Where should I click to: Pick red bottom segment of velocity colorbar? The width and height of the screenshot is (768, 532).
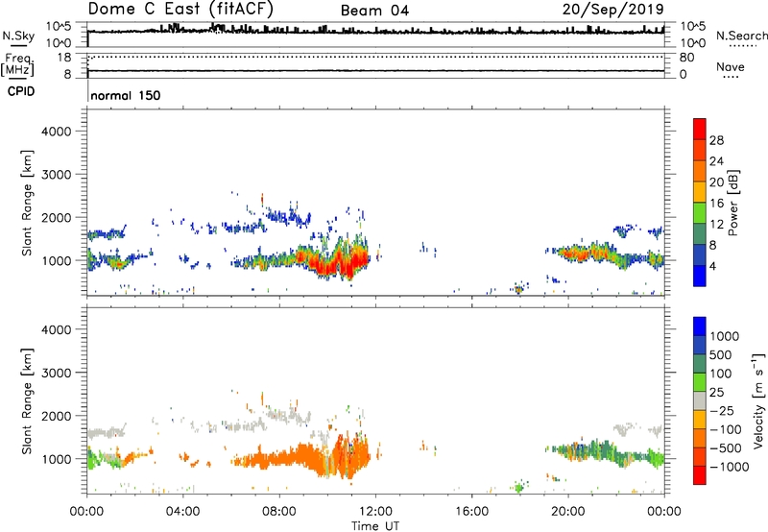click(700, 475)
